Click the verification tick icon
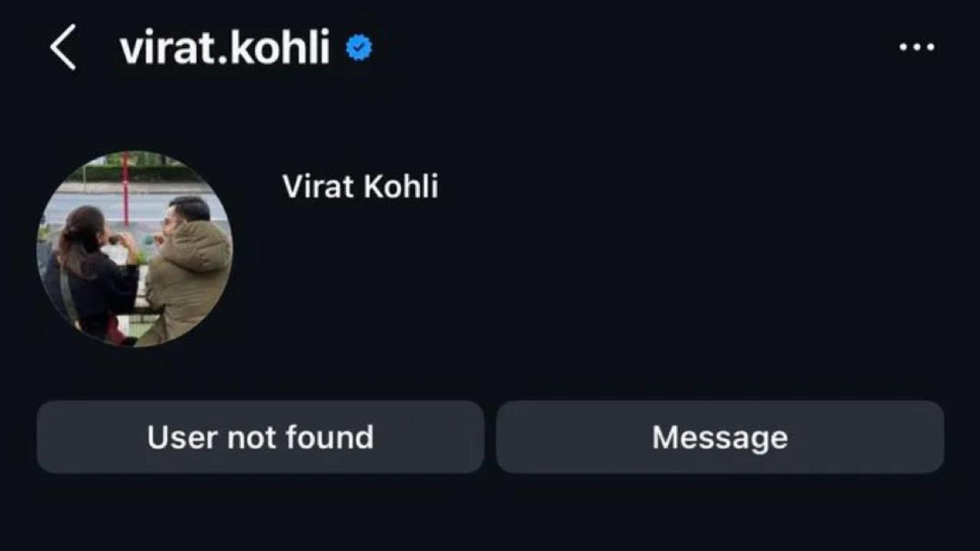 click(358, 48)
